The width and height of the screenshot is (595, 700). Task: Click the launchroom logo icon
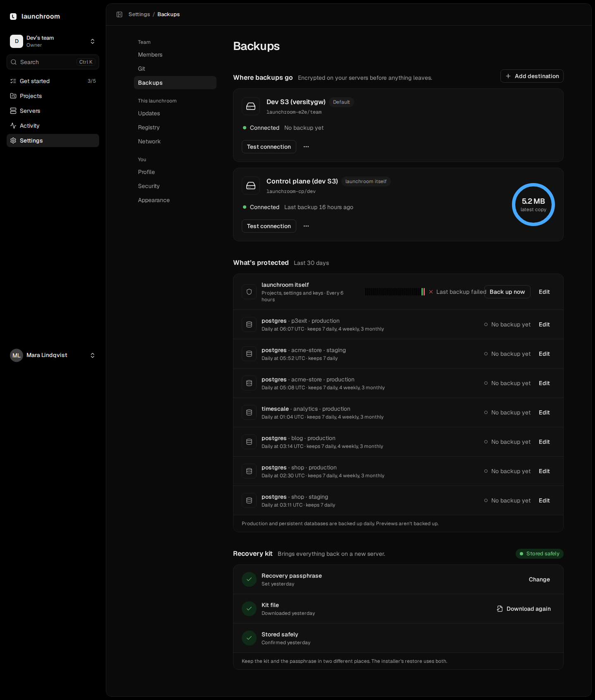tap(13, 17)
